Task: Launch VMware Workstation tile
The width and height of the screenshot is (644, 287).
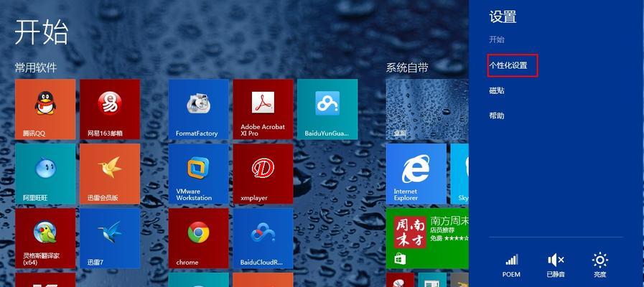Action: pyautogui.click(x=198, y=174)
